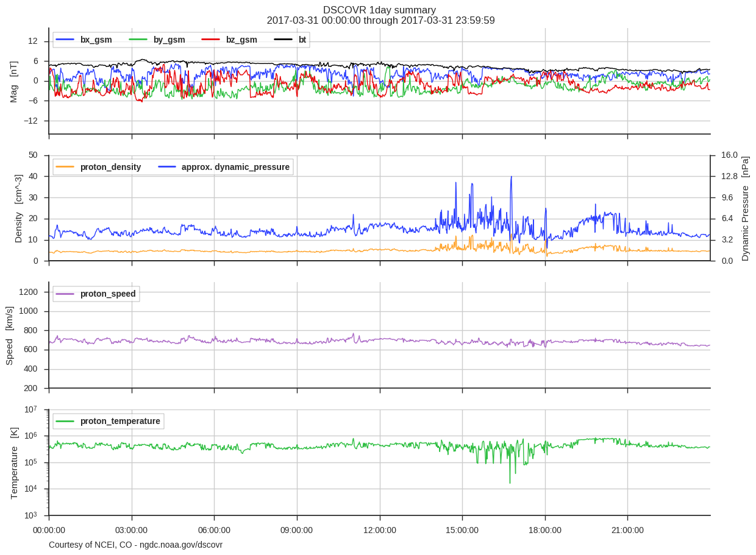Click the NCEI courtesy credit text
Image resolution: width=756 pixels, height=555 pixels.
click(x=135, y=545)
